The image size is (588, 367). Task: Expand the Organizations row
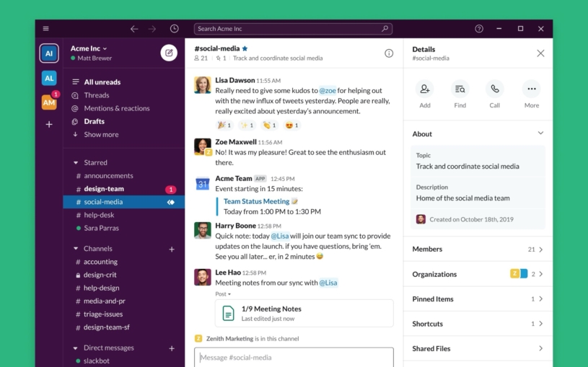click(x=478, y=274)
